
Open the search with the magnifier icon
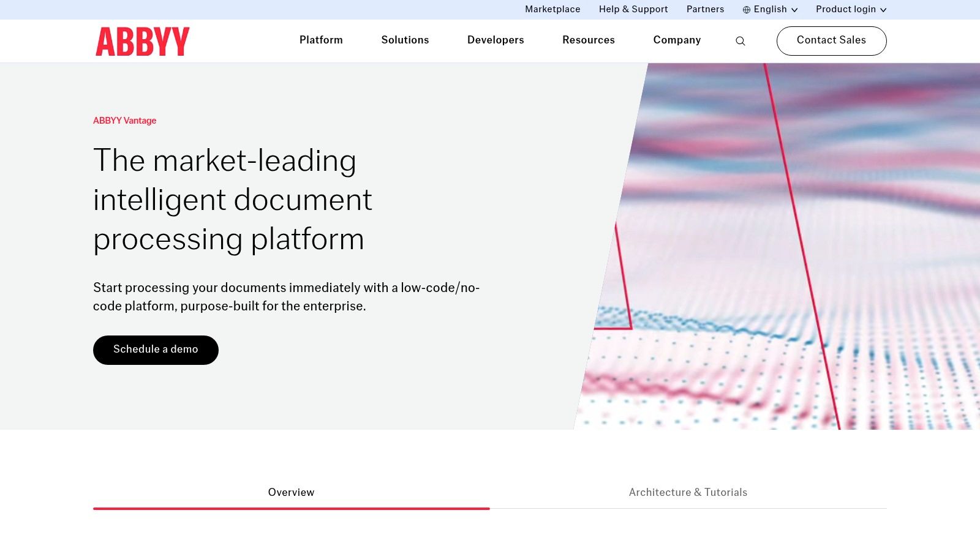point(740,41)
